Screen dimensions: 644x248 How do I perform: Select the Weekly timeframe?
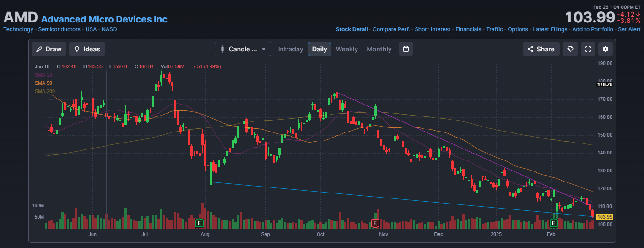coord(346,49)
